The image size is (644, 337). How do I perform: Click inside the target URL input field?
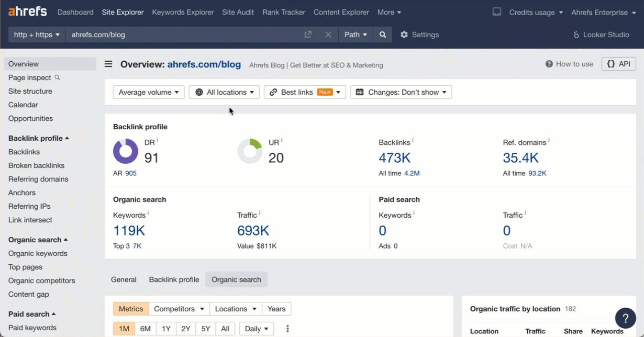[157, 35]
